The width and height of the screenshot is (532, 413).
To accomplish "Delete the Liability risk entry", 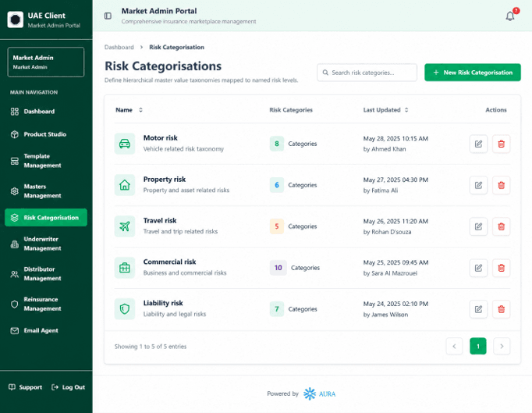I will coord(501,309).
